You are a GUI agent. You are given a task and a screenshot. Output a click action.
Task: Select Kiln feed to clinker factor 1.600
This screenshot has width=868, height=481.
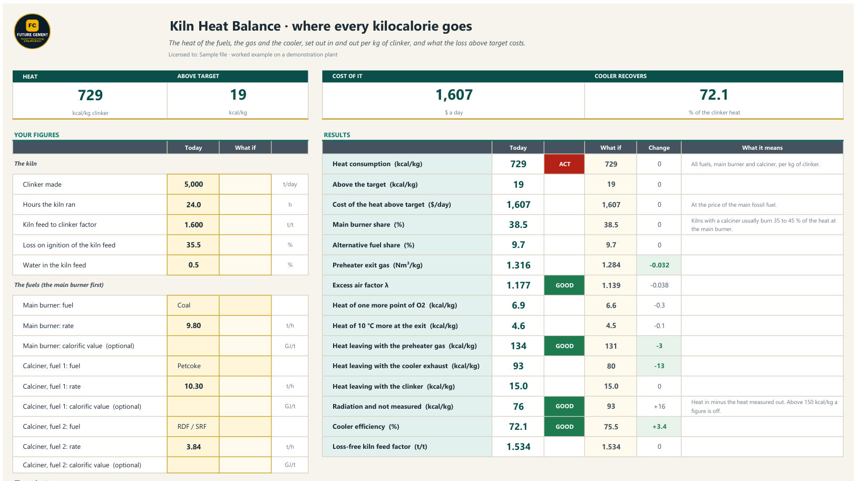[x=193, y=225]
